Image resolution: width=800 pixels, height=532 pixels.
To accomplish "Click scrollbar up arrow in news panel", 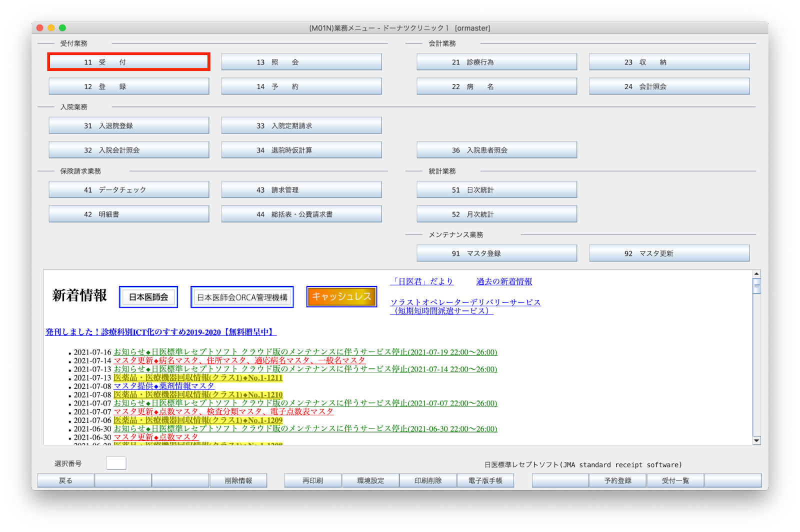I will pos(756,273).
